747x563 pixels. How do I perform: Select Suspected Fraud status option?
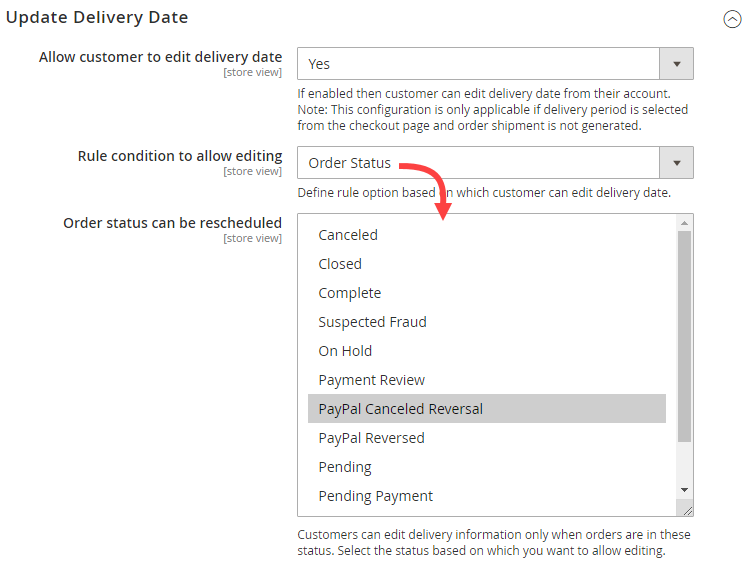click(x=372, y=322)
